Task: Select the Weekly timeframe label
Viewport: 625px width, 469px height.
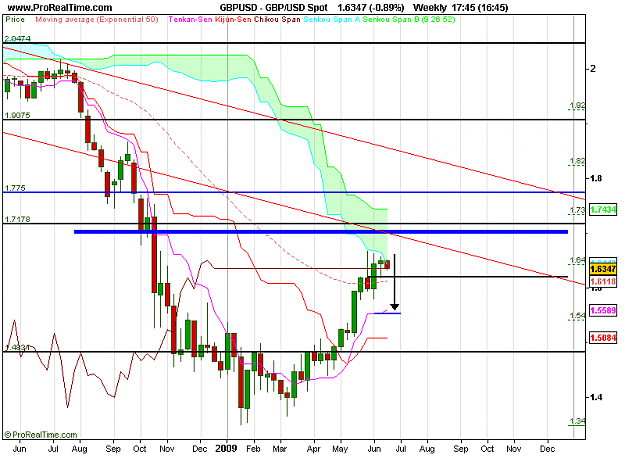Action: coord(430,8)
